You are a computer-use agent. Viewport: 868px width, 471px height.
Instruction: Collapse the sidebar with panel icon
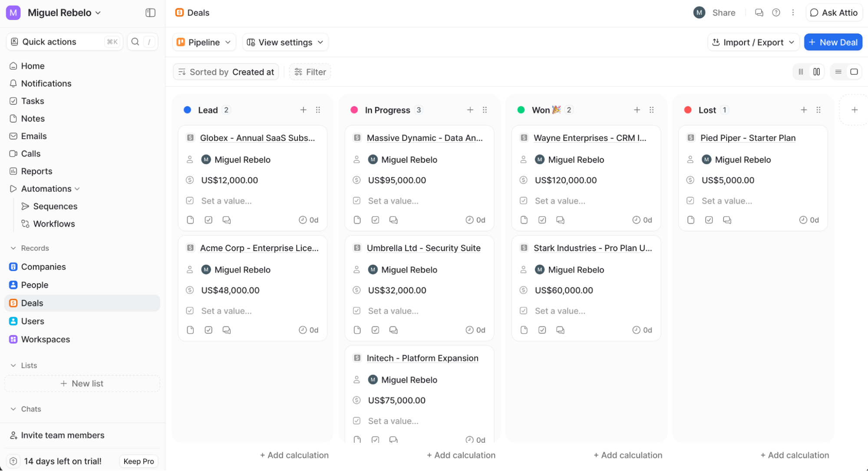(150, 13)
